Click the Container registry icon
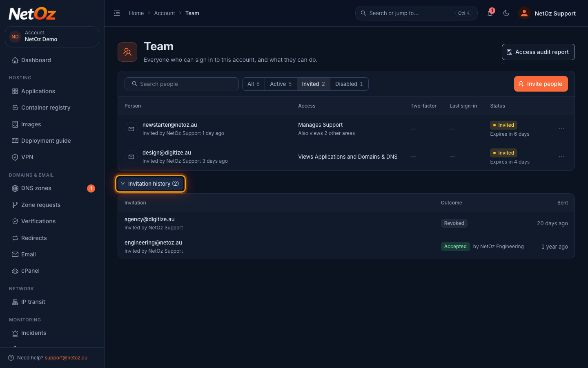This screenshot has height=368, width=588. pyautogui.click(x=15, y=108)
